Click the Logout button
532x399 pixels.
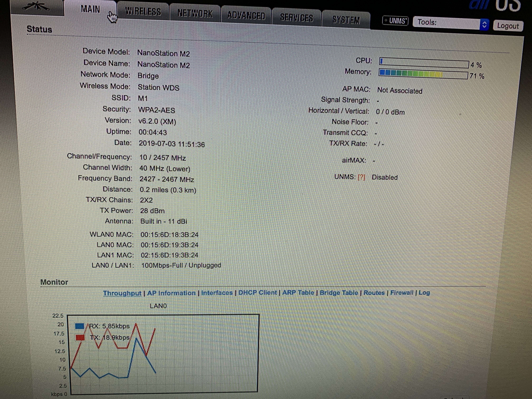(508, 26)
